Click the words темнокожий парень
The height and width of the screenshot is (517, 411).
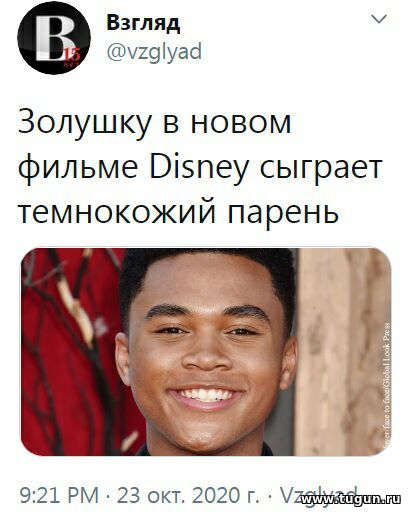click(x=178, y=212)
